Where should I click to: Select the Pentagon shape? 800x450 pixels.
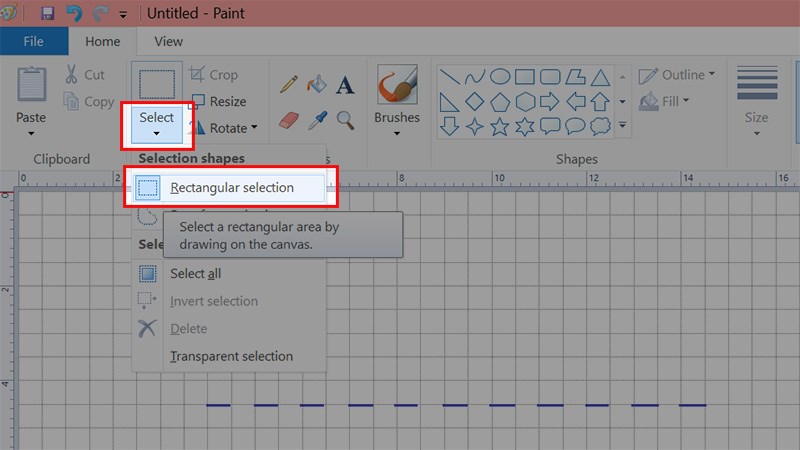(x=500, y=102)
